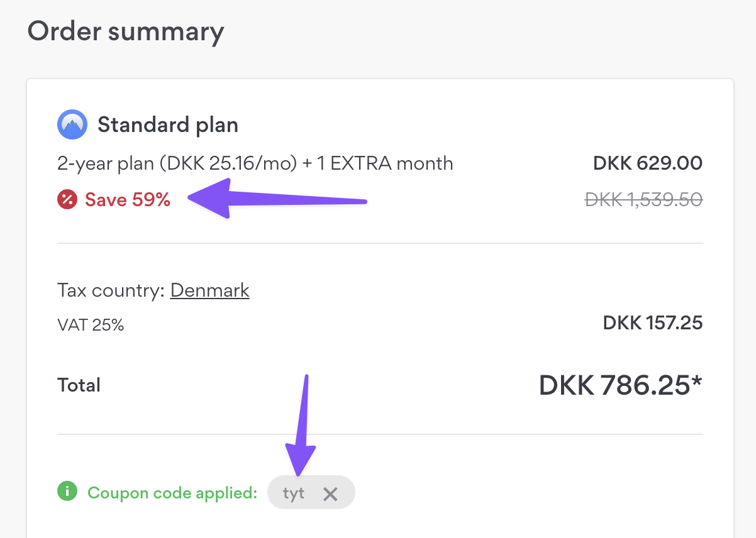Click the DKK 629.00 plan price
The width and height of the screenshot is (756, 538).
coord(648,163)
